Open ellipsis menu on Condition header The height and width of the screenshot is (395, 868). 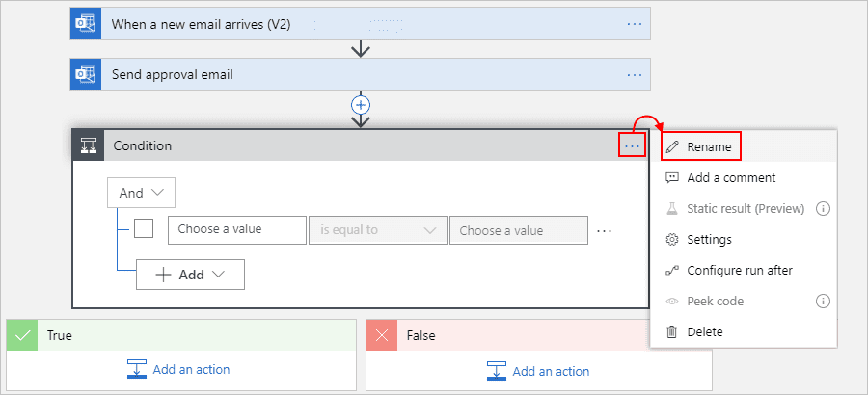pyautogui.click(x=632, y=146)
